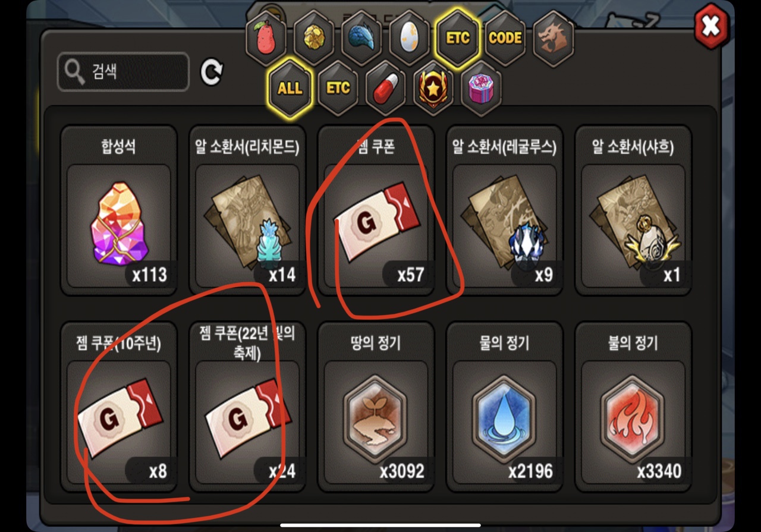The image size is (761, 532).
Task: Select the 물의 정기 water droplet item
Action: click(504, 407)
